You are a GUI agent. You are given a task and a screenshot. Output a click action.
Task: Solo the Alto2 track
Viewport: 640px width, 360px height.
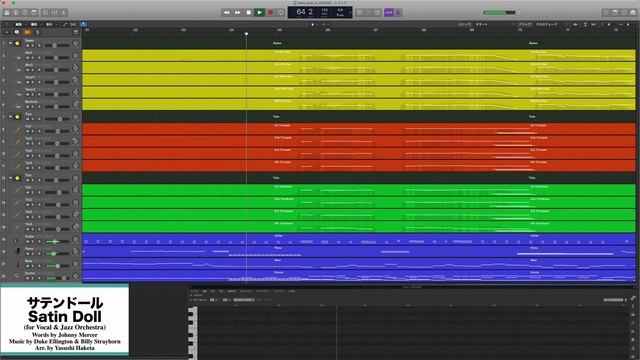tap(33, 70)
